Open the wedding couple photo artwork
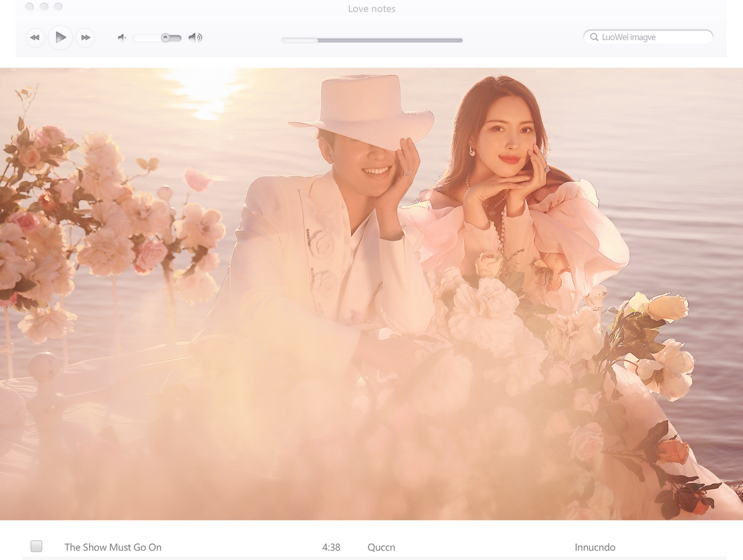743x560 pixels. click(372, 294)
